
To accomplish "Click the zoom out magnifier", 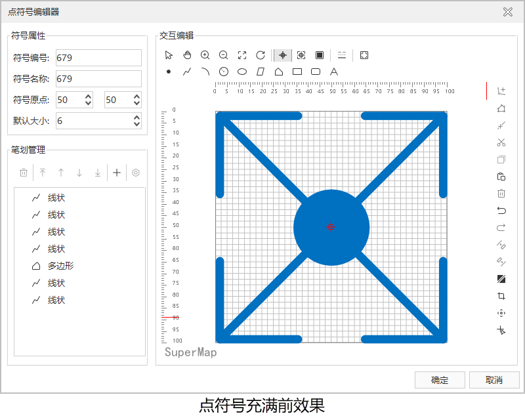I will point(224,55).
